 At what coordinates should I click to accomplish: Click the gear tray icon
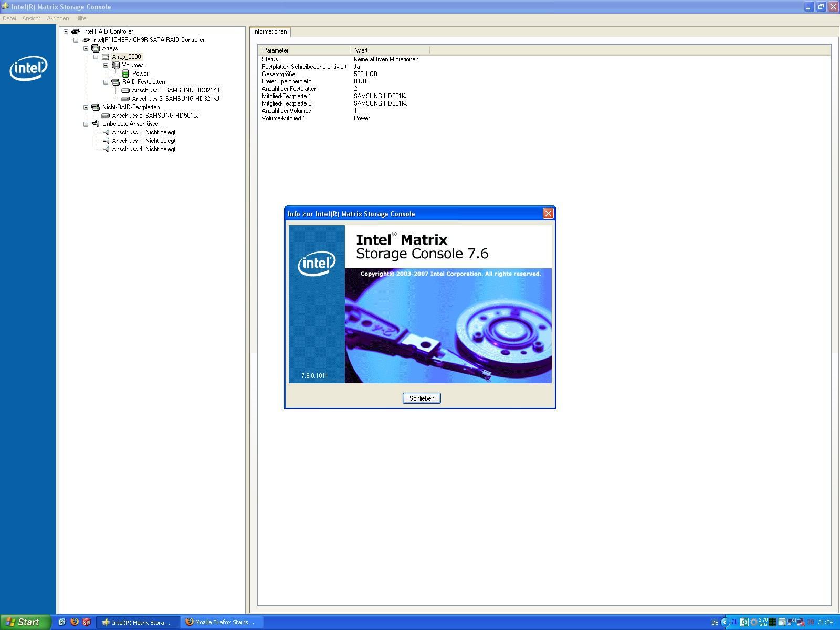tap(754, 622)
